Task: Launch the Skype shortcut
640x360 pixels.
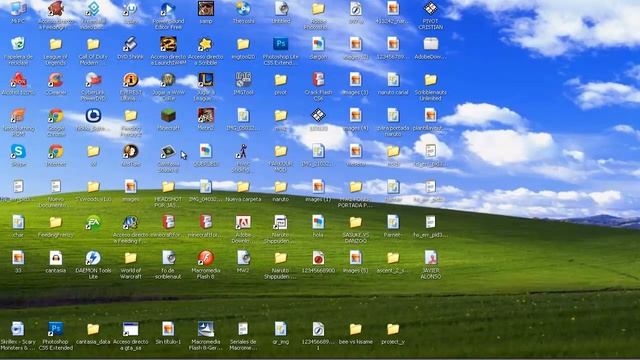Action: click(x=18, y=151)
